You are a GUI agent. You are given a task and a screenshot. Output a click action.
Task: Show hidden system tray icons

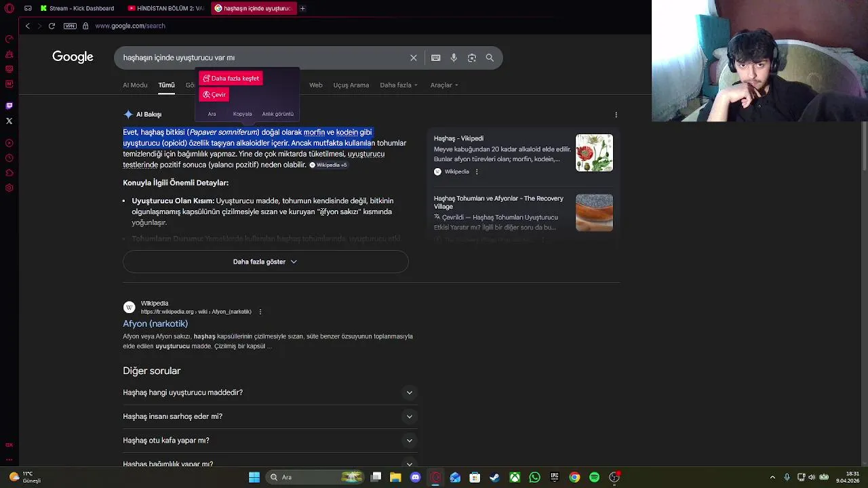(x=772, y=477)
